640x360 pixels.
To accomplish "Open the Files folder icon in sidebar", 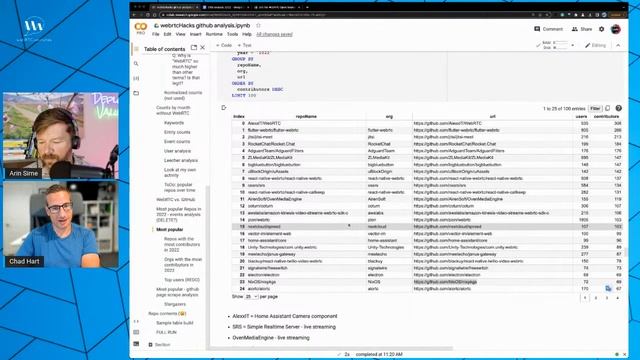I will [x=136, y=93].
